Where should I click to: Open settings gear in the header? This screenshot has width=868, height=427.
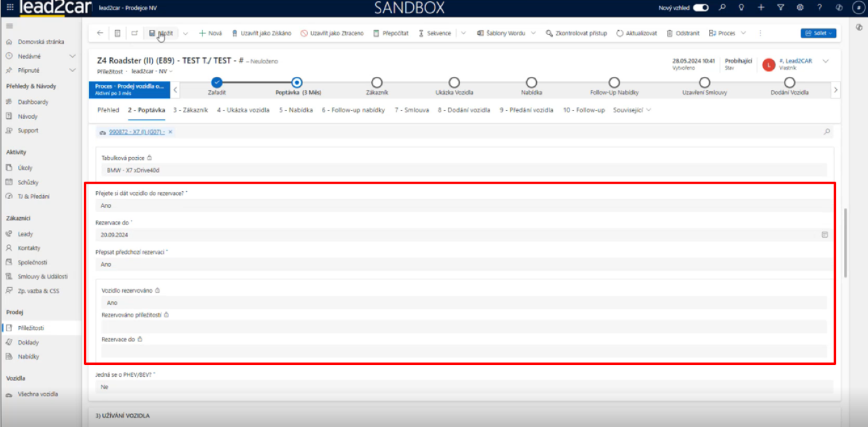point(800,7)
